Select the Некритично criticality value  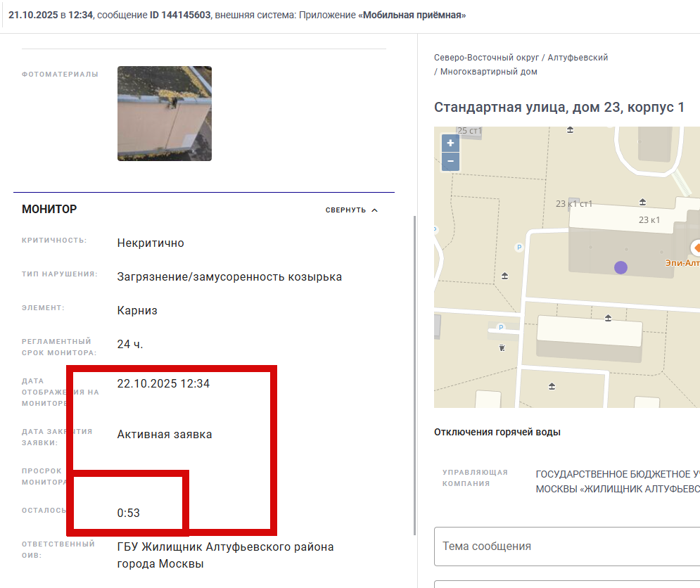151,243
